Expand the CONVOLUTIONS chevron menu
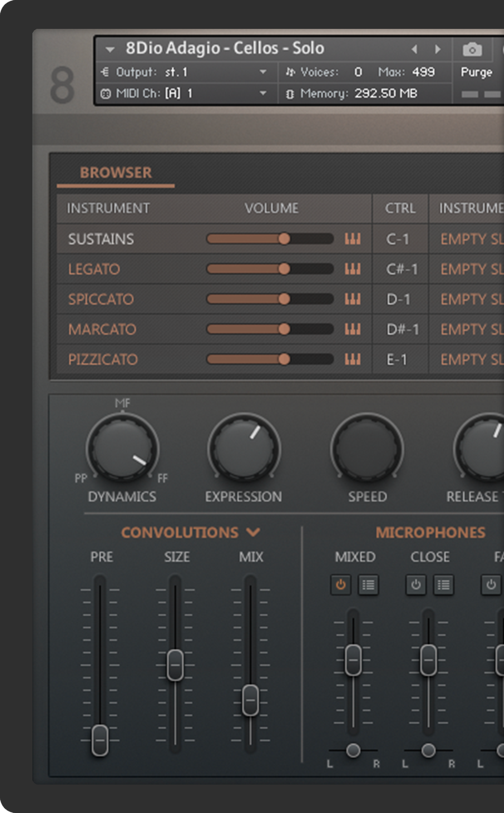The width and height of the screenshot is (504, 813). click(x=253, y=532)
